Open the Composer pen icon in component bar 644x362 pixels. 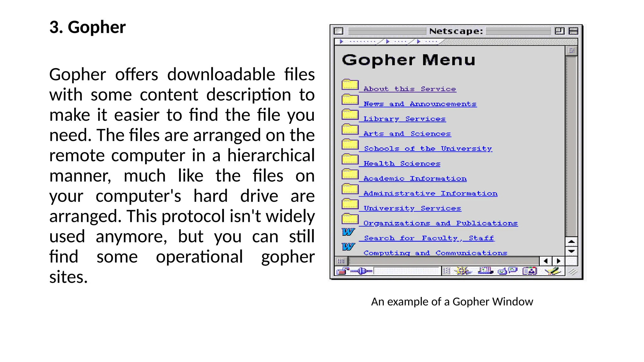tap(553, 271)
